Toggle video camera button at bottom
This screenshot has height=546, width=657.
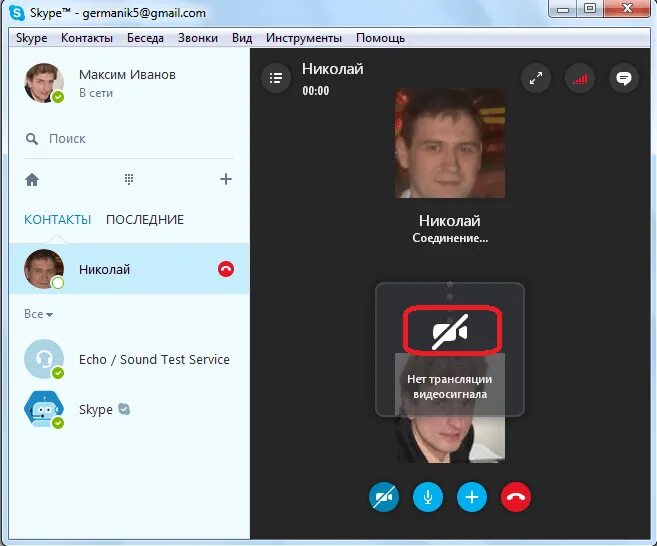pos(384,497)
